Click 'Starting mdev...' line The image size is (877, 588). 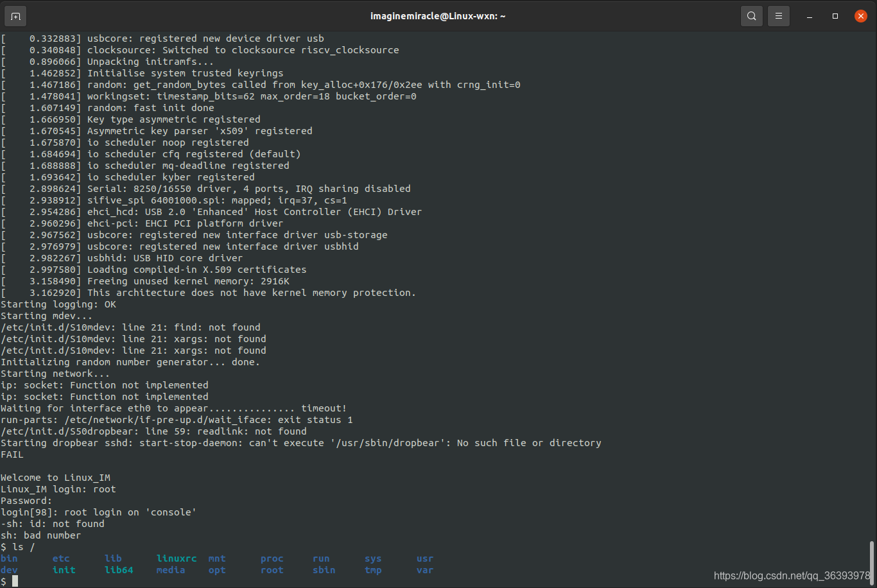click(x=47, y=316)
